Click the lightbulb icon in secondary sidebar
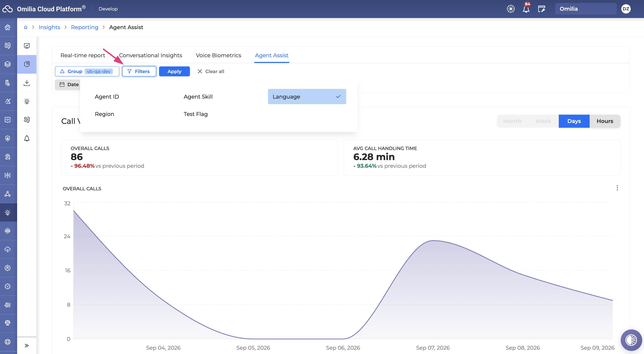The image size is (644, 354). [x=27, y=101]
